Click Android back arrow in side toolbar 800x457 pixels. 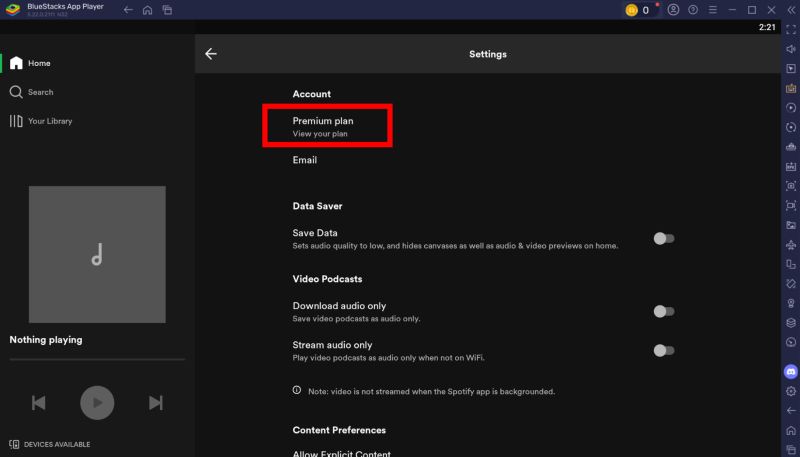point(791,411)
